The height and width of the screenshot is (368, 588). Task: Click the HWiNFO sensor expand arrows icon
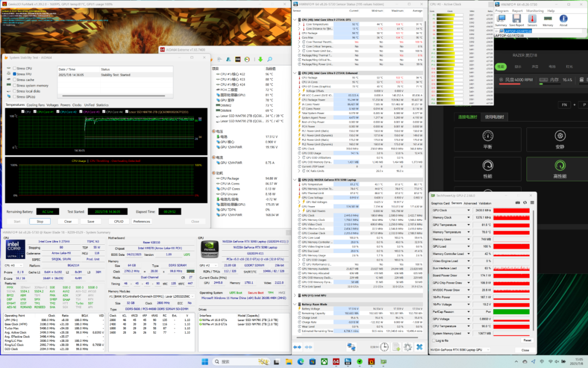click(297, 347)
